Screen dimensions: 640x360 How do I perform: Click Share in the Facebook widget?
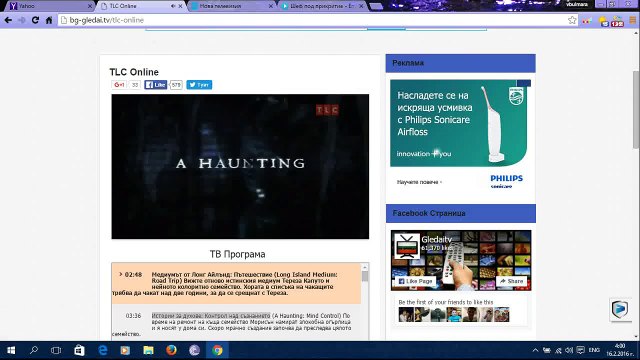511,281
